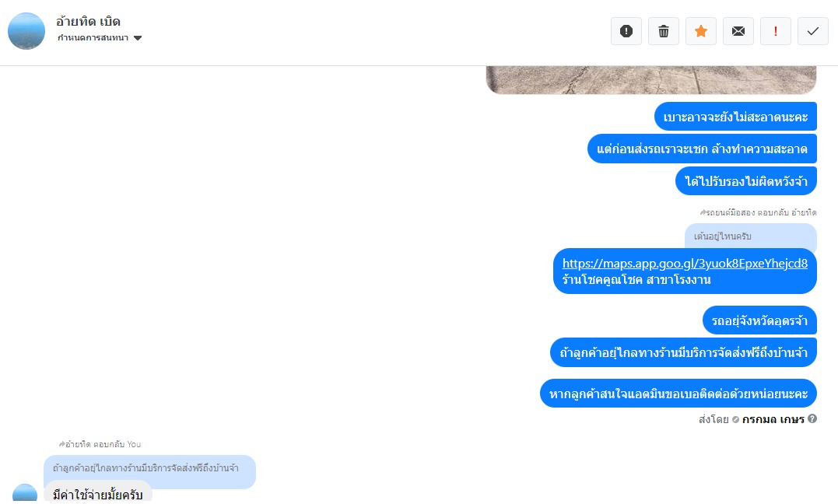Click reply arrow icon near อ้ายทิด ตอบกลับ You
This screenshot has height=504, width=838.
(x=61, y=444)
